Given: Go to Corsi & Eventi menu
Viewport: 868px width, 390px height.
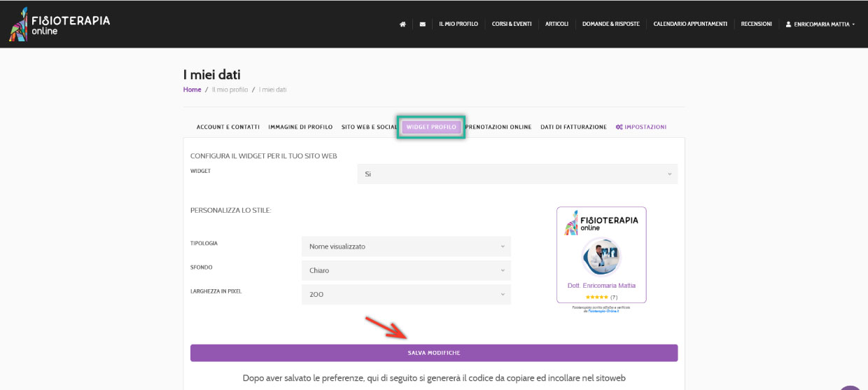Looking at the screenshot, I should (x=512, y=24).
